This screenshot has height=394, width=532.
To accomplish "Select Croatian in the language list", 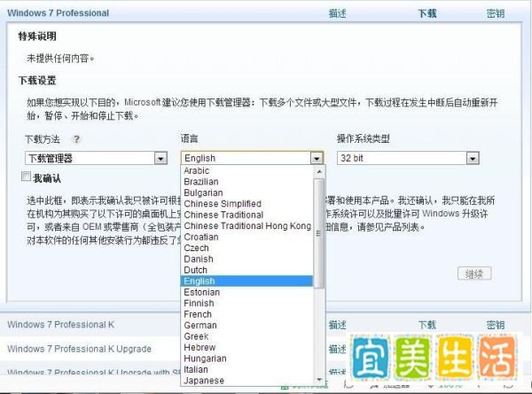I will pyautogui.click(x=246, y=237).
